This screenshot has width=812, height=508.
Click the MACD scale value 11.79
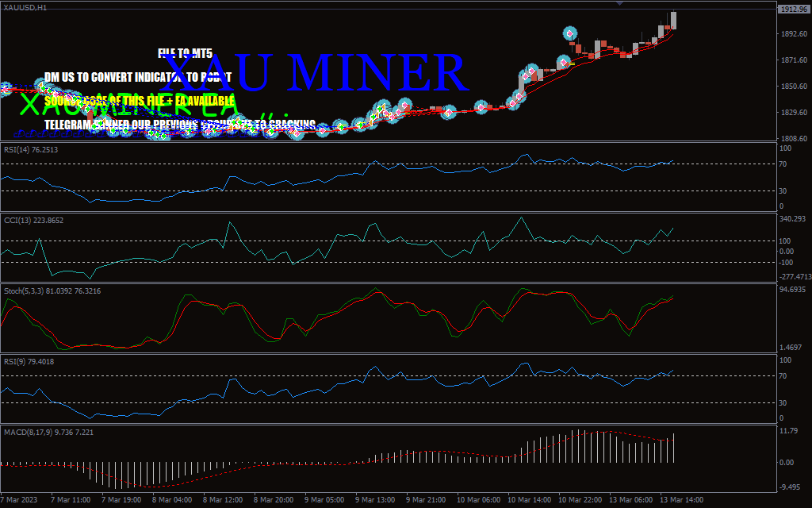coord(788,431)
